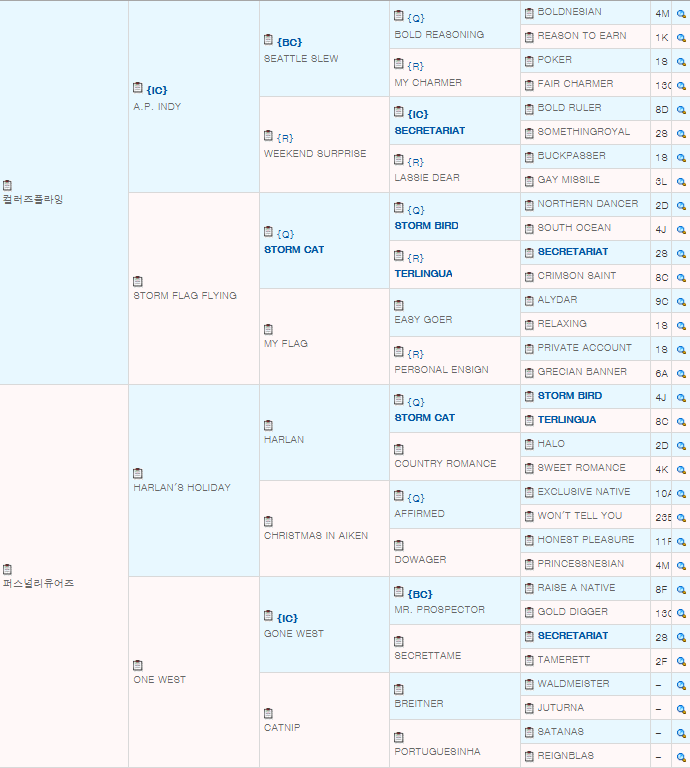Select the MR. PROSPECTOR name
This screenshot has height=768, width=690.
pos(440,610)
